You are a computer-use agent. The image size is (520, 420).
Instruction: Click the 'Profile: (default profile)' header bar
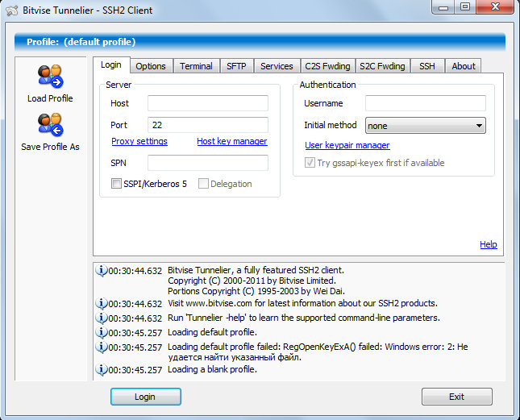[260, 42]
